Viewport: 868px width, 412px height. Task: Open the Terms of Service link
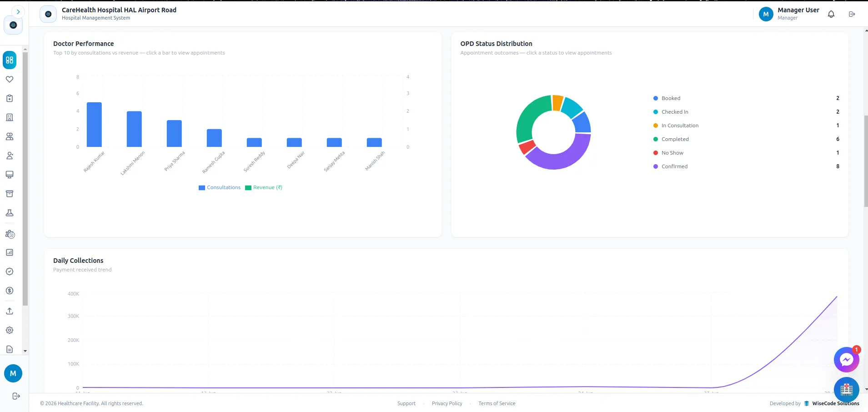(497, 403)
